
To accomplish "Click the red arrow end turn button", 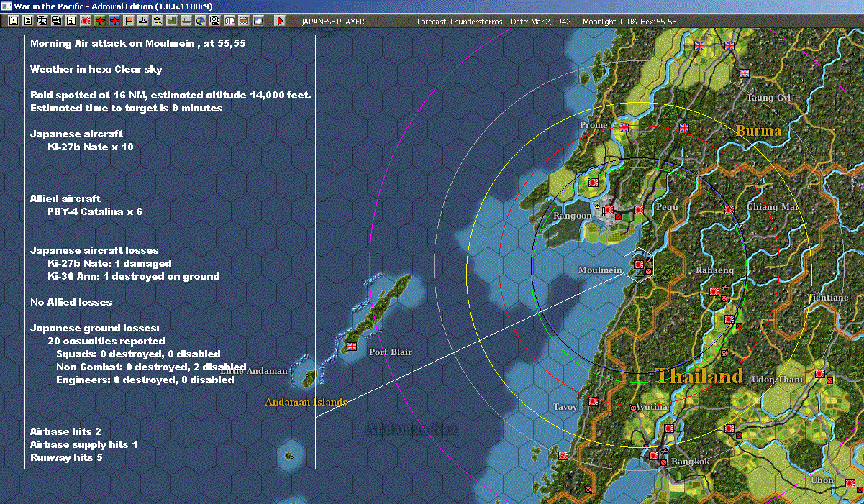I will tap(280, 21).
